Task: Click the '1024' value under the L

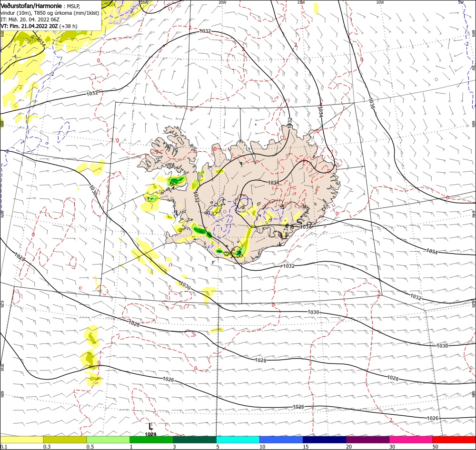Action: coord(150,434)
